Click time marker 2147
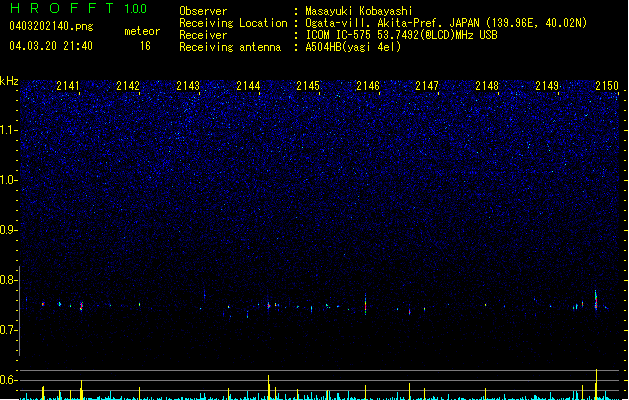The height and width of the screenshot is (400, 629). coord(427,85)
